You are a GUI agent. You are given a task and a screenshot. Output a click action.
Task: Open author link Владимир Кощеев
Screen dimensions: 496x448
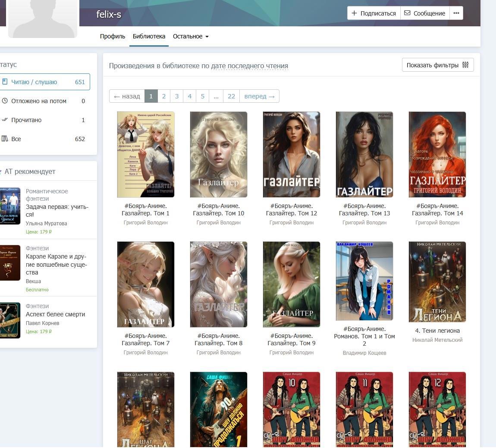pyautogui.click(x=364, y=353)
